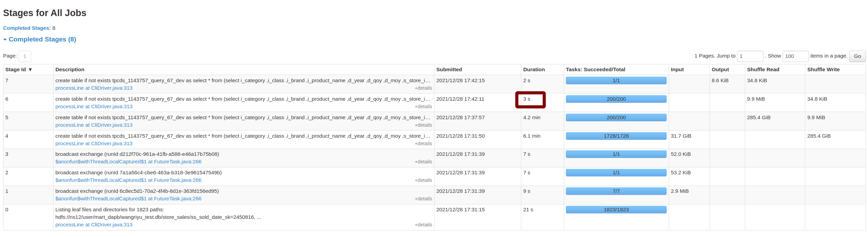Screen dimensions: 868x237
Task: Select the 285.4 GiB shuffle read value
Action: 759,117
